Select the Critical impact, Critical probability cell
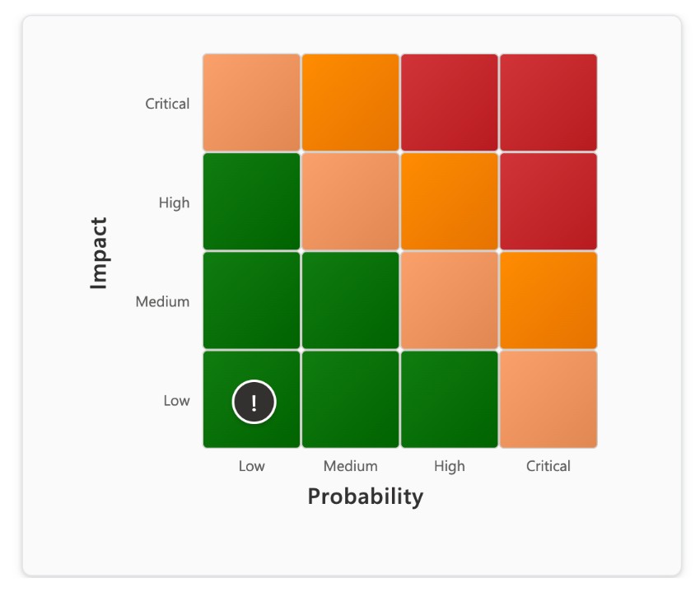 click(548, 103)
